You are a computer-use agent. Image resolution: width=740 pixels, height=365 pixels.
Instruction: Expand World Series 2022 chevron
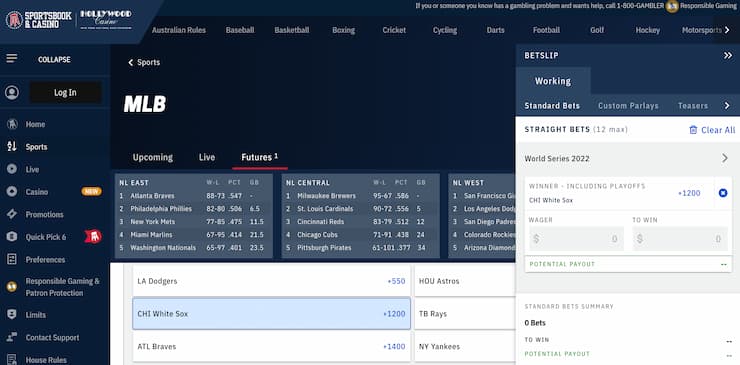pos(725,158)
